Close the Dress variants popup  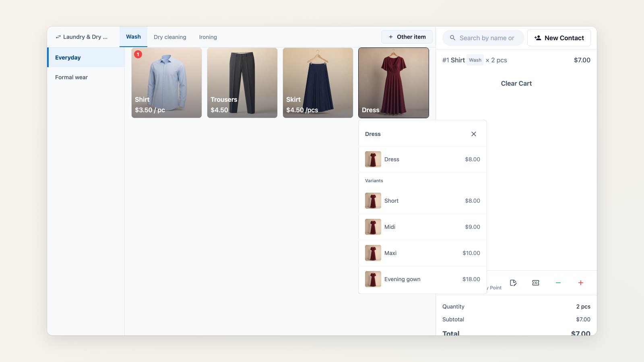pos(474,134)
